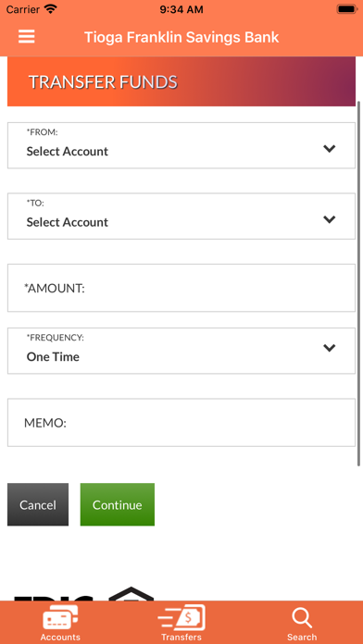
Task: Click the green Continue button
Action: pyautogui.click(x=118, y=504)
